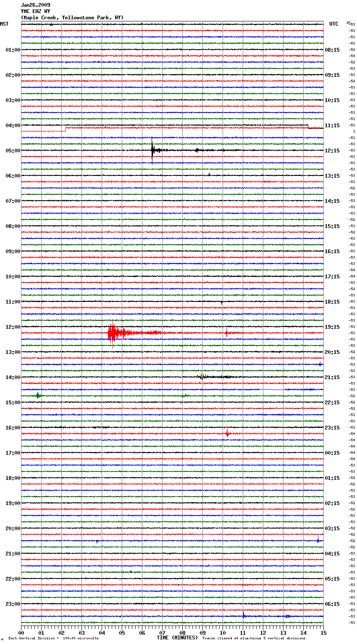Click the minute 07 tick label on axis

tap(162, 633)
